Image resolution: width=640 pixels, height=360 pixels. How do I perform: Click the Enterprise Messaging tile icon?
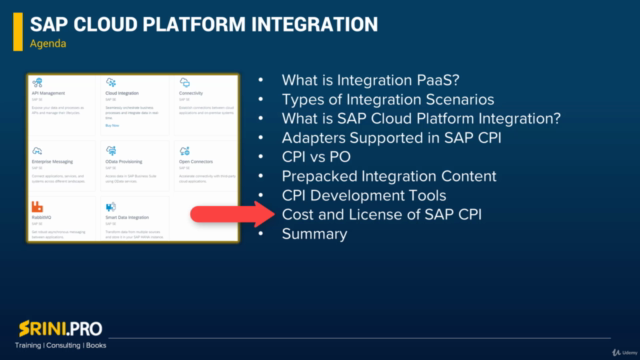(x=37, y=151)
